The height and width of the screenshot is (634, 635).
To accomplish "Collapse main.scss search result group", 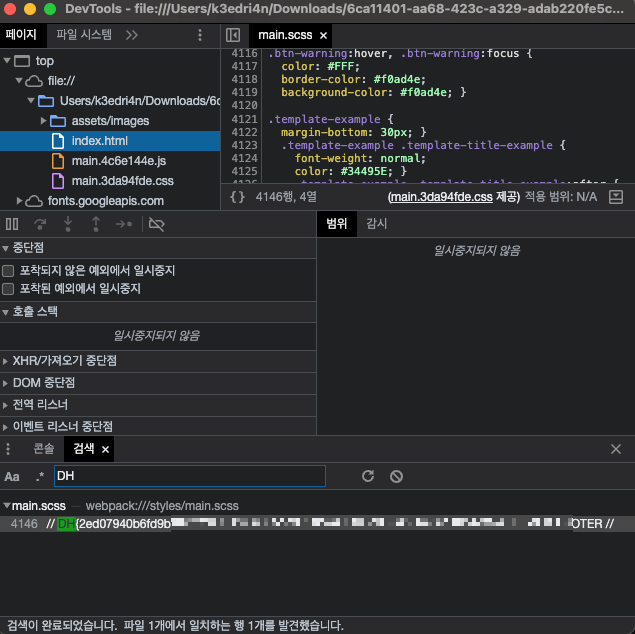I will click(6, 505).
